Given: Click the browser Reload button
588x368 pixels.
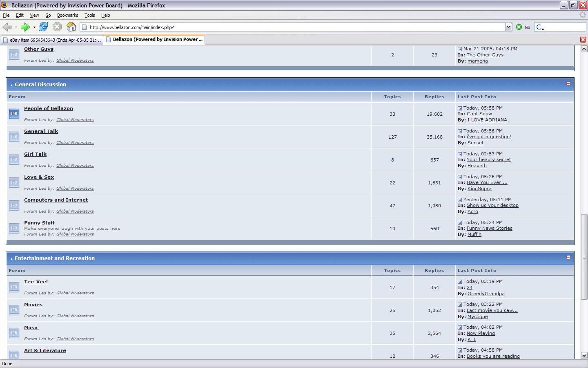Looking at the screenshot, I should (43, 27).
